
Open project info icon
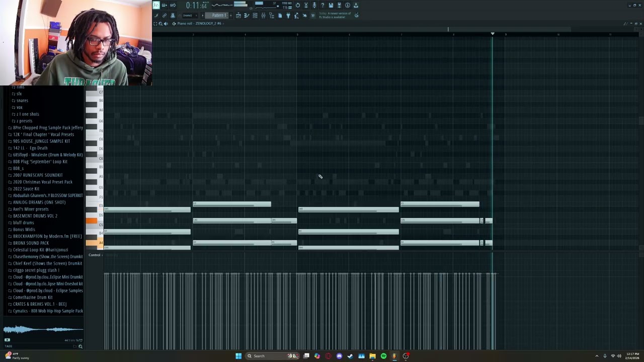[348, 5]
